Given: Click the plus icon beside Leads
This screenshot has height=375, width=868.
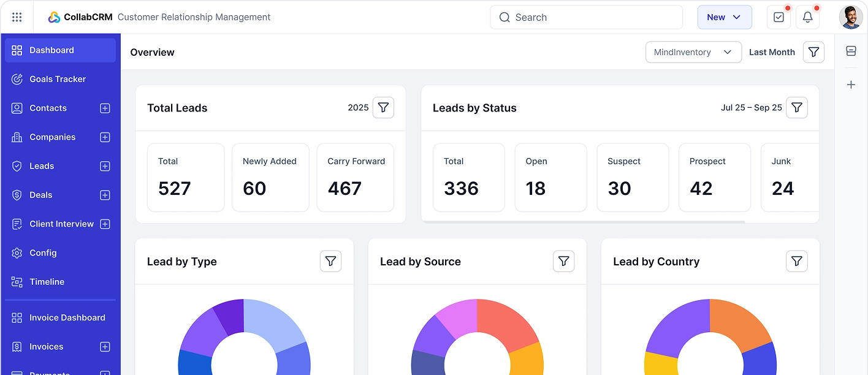Looking at the screenshot, I should point(105,165).
